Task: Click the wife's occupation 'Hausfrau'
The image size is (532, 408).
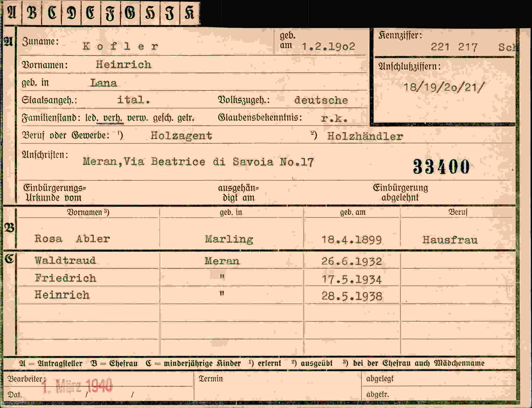Action: [x=450, y=240]
